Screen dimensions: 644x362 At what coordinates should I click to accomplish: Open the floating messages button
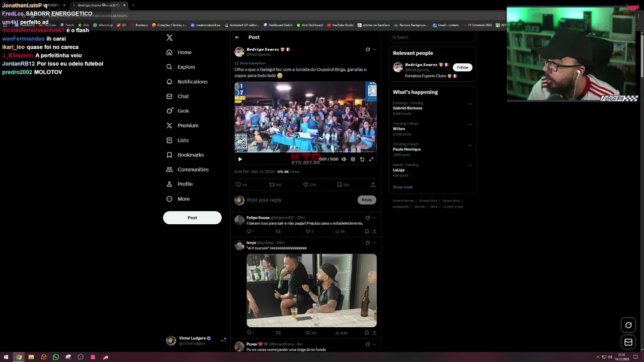click(628, 342)
